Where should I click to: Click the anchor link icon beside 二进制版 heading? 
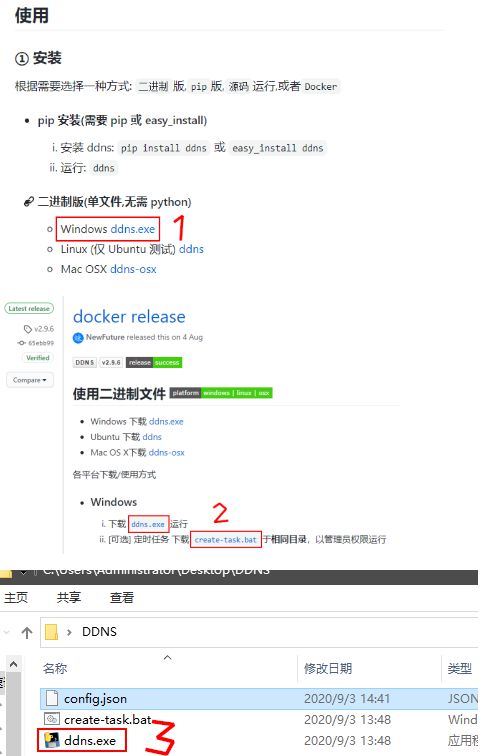pos(28,202)
